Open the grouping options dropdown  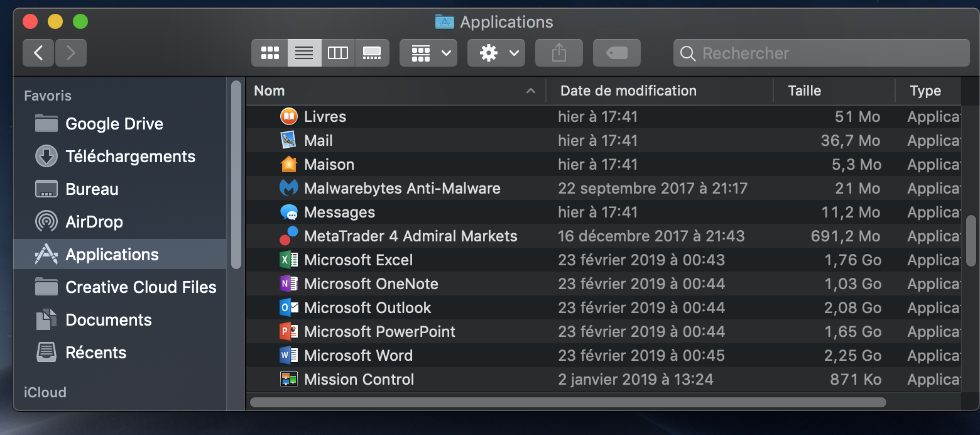click(x=428, y=53)
